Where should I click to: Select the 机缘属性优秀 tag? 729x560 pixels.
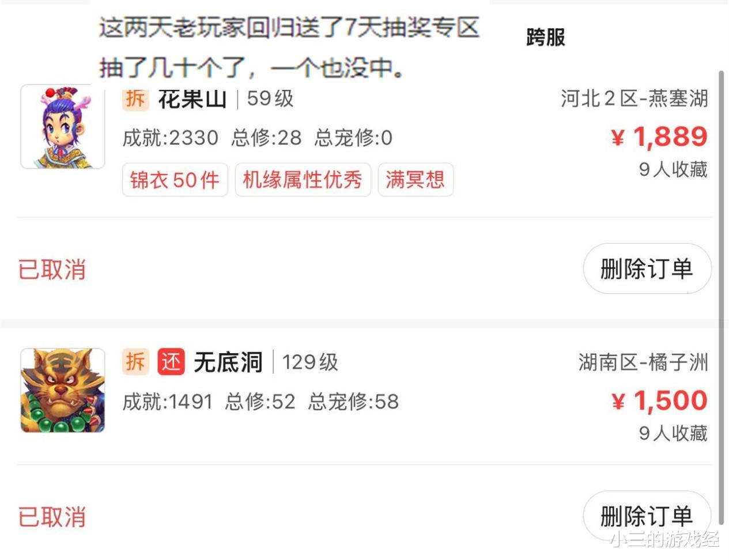click(303, 180)
